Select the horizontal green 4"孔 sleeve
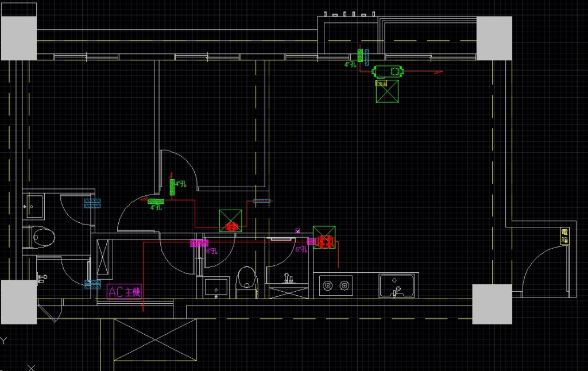This screenshot has width=588, height=371. click(x=156, y=201)
